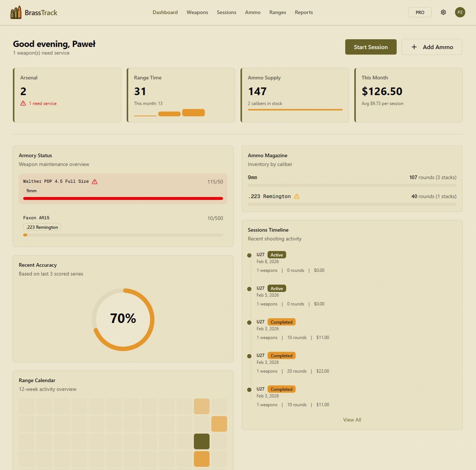This screenshot has height=470, width=476.
Task: Open the Reports menu item
Action: pos(304,12)
